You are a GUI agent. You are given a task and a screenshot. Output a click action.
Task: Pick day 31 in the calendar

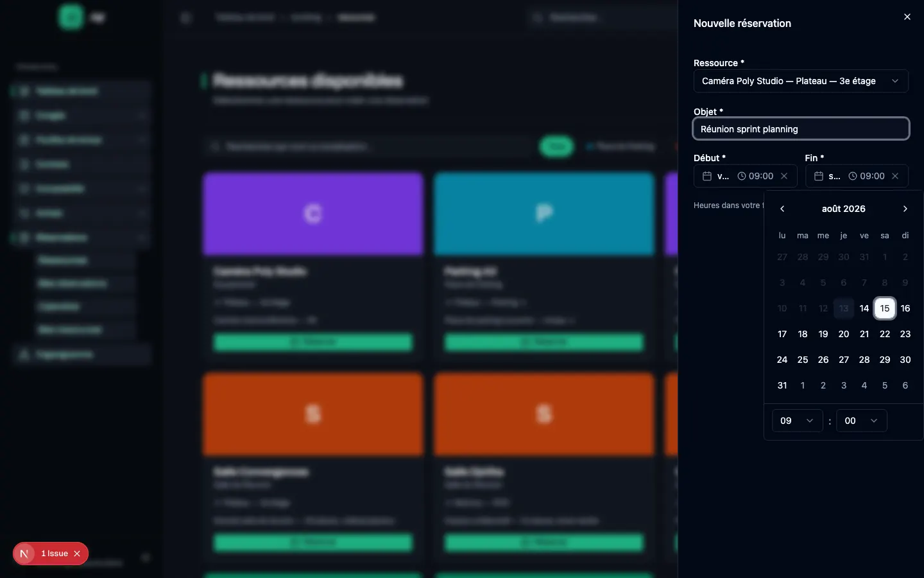point(782,385)
